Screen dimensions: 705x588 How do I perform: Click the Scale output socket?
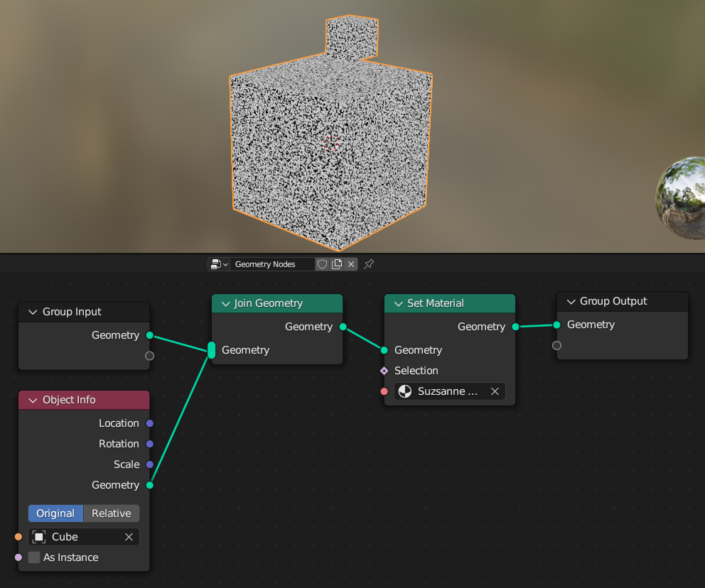pos(150,464)
